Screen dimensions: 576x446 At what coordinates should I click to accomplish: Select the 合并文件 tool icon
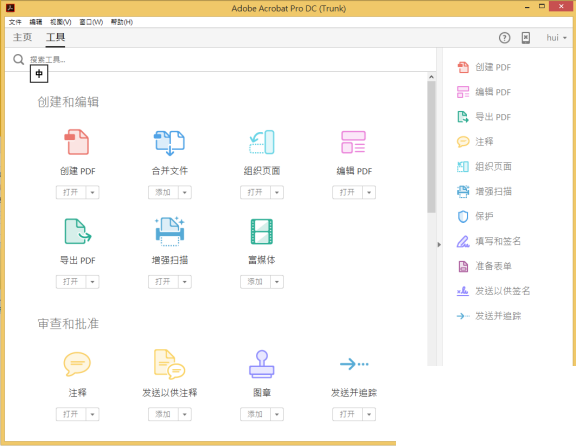pos(169,143)
